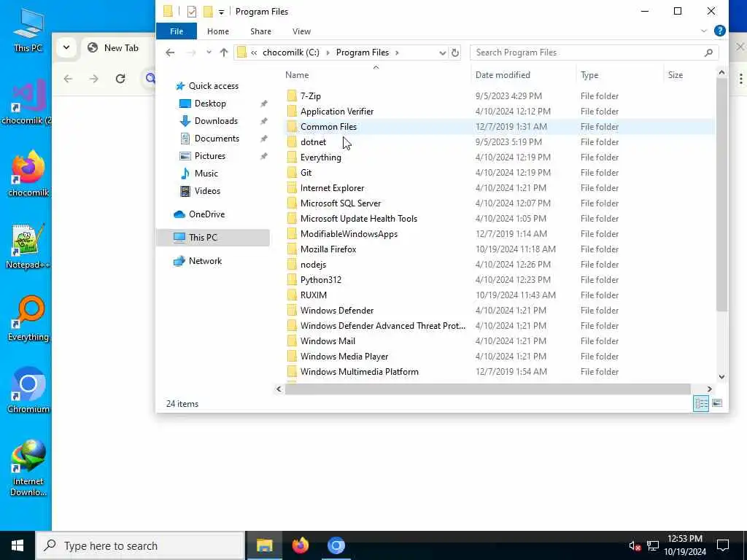The image size is (747, 560).
Task: Click the search magnifier in Explorer search box
Action: coord(708,52)
